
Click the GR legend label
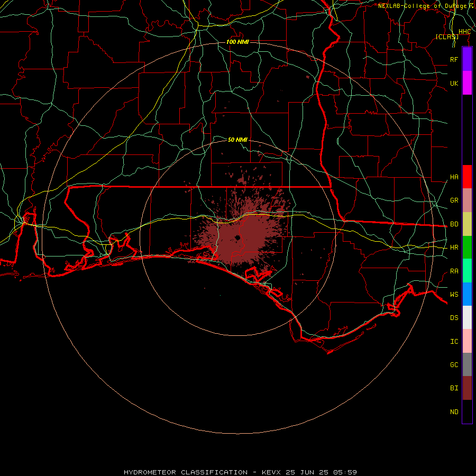point(454,200)
